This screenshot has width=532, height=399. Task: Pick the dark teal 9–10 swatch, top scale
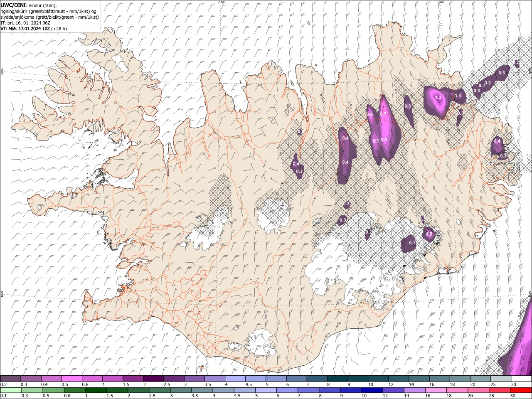click(x=357, y=379)
